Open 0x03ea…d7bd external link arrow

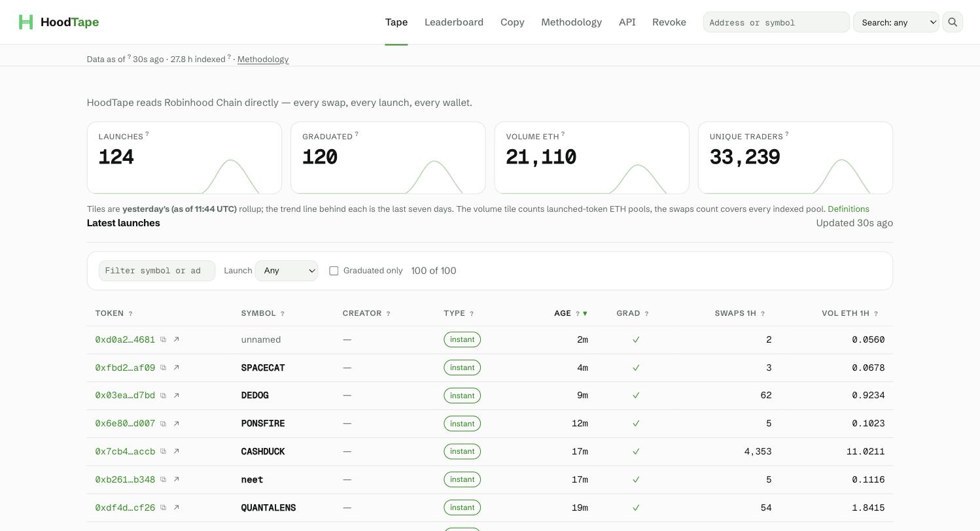176,396
